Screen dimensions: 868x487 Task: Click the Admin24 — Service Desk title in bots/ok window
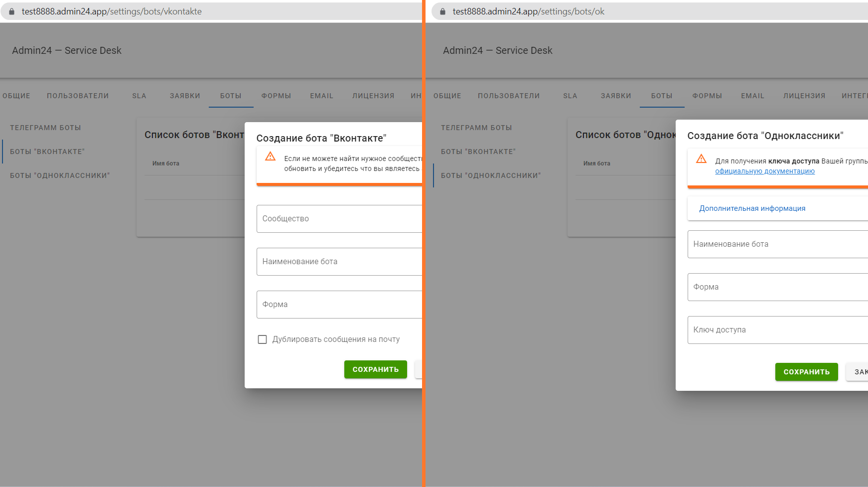tap(498, 50)
